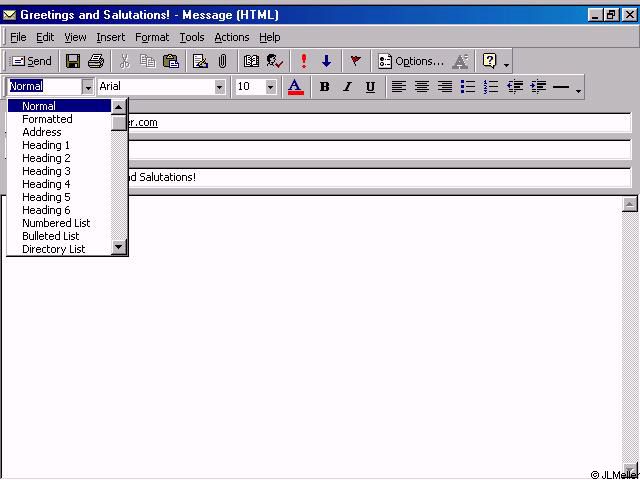Open the Tools menu

coord(192,38)
